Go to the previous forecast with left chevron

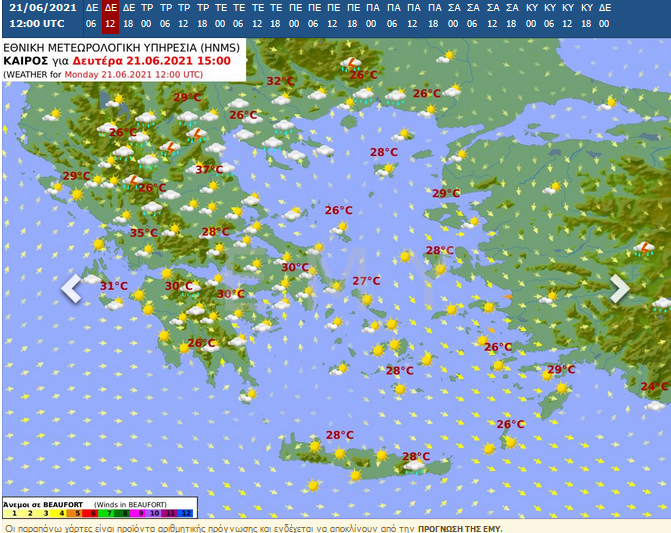71,288
